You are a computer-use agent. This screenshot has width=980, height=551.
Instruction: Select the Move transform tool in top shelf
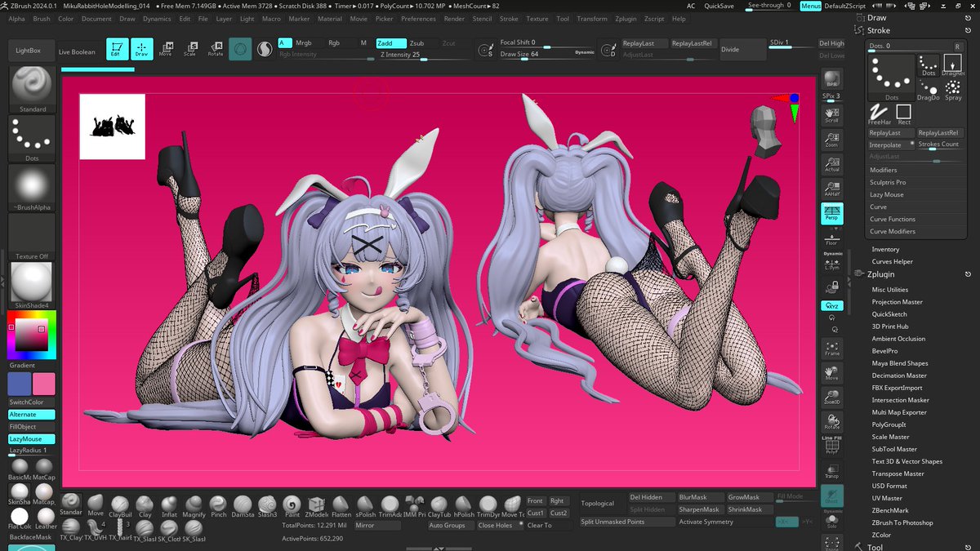(167, 49)
